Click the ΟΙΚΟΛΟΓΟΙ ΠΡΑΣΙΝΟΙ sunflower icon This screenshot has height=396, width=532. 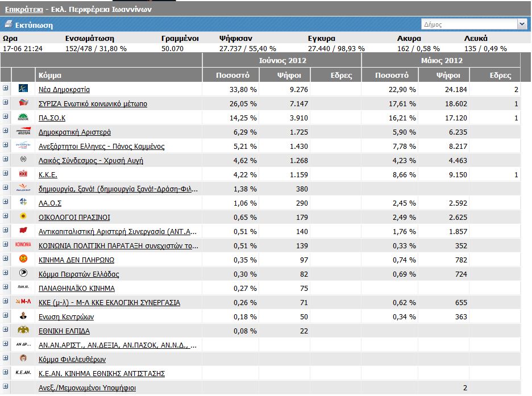[23, 216]
